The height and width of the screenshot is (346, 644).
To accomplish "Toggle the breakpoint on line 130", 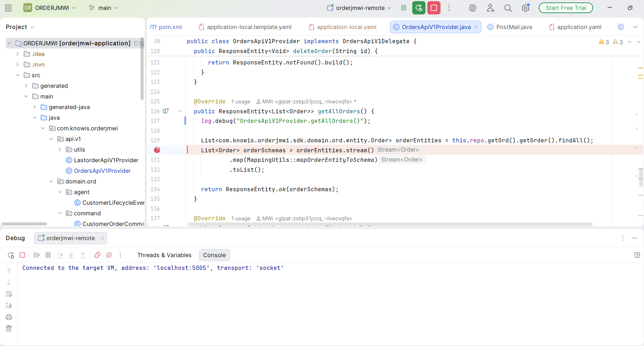I will coord(157,150).
